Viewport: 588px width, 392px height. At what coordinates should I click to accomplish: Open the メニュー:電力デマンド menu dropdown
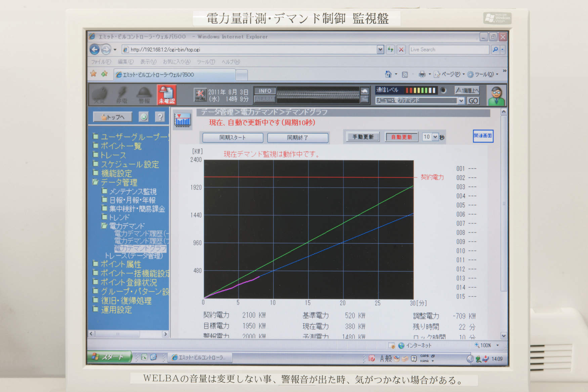[461, 100]
